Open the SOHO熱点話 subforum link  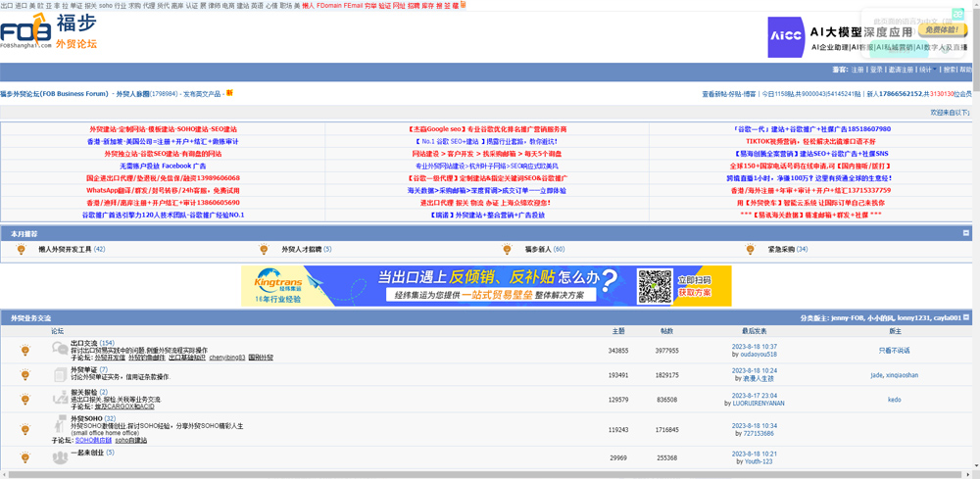[93, 441]
